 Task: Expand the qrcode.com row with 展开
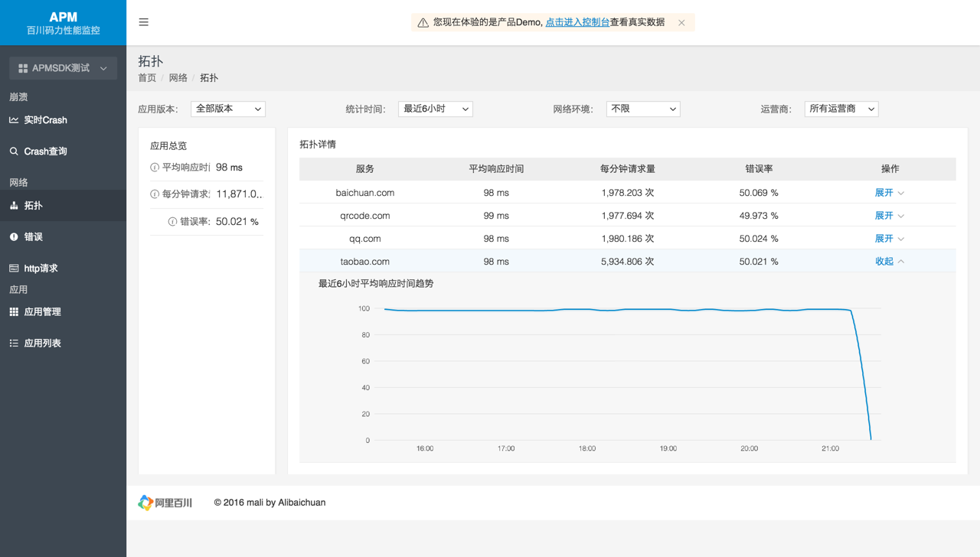(890, 216)
